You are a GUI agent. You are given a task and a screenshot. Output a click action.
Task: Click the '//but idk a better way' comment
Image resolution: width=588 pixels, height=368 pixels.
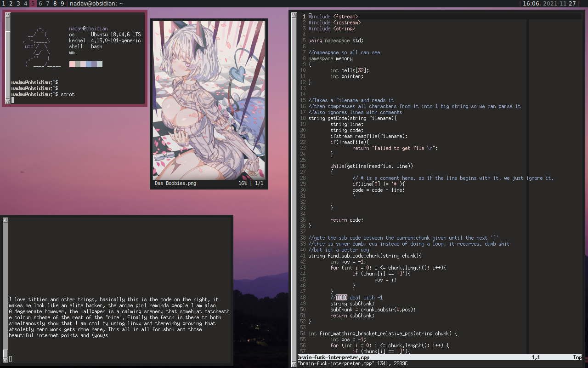tap(339, 250)
